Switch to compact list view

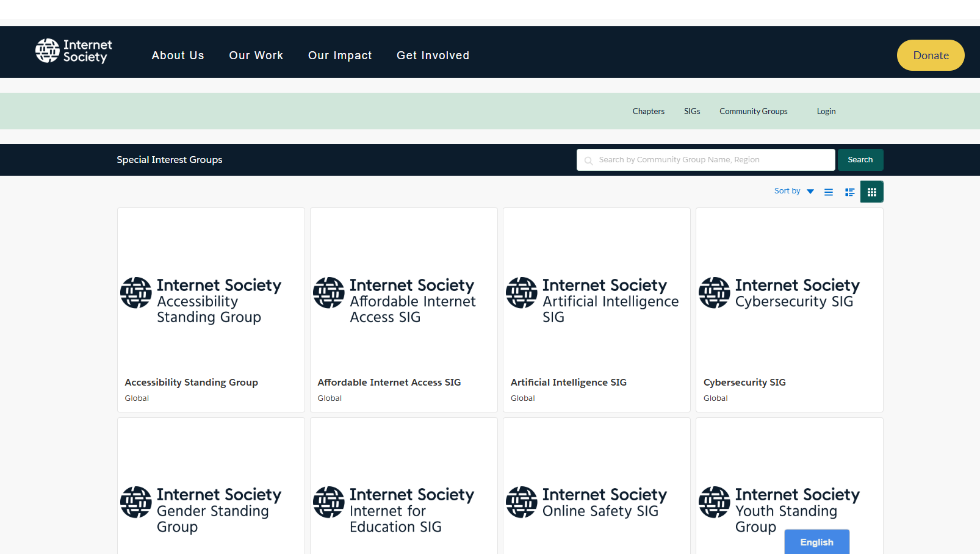click(x=849, y=191)
